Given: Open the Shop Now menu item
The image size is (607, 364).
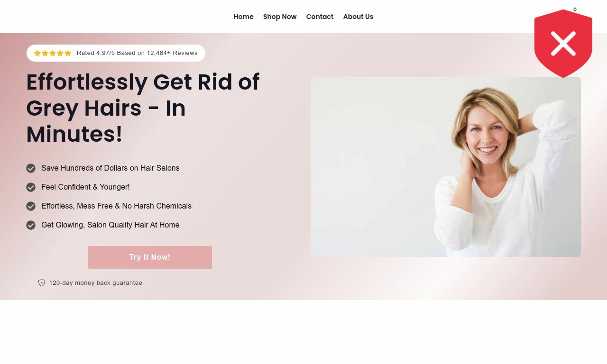Looking at the screenshot, I should [280, 17].
